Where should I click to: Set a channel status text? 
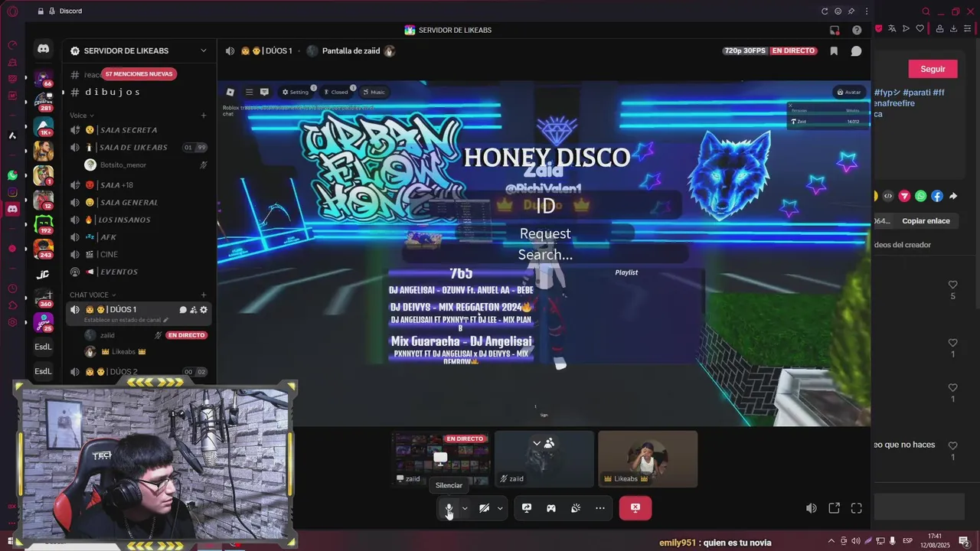pos(126,320)
